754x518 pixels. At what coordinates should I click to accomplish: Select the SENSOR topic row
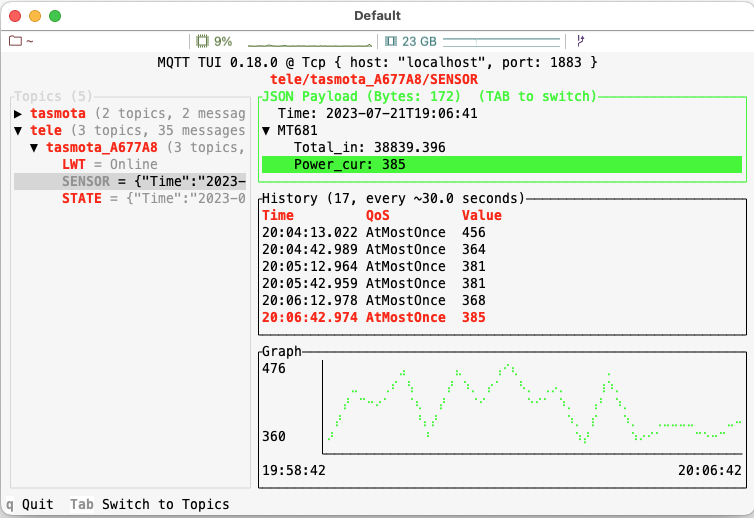coord(130,181)
